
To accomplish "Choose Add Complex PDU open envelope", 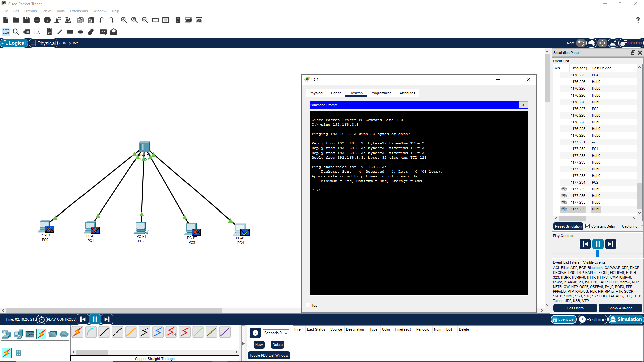I will tap(114, 32).
